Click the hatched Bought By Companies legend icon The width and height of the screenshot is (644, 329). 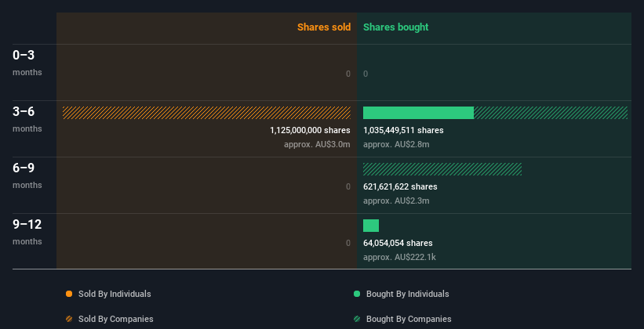coord(357,319)
